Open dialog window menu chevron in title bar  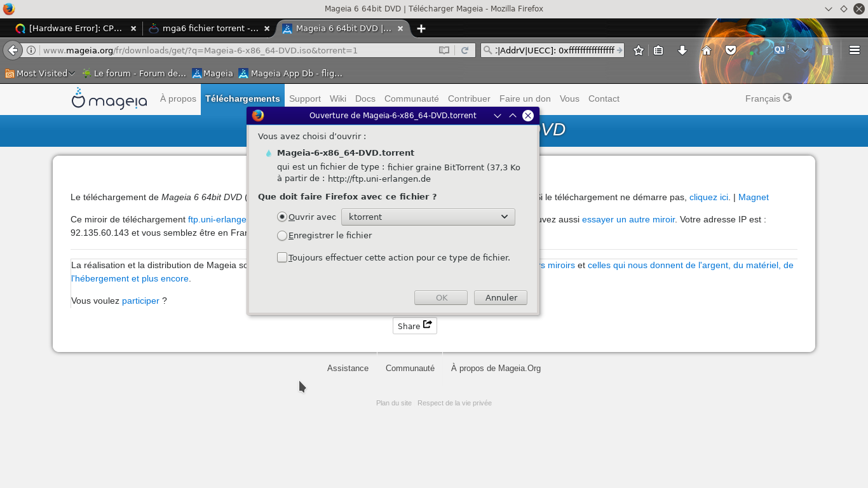click(498, 116)
